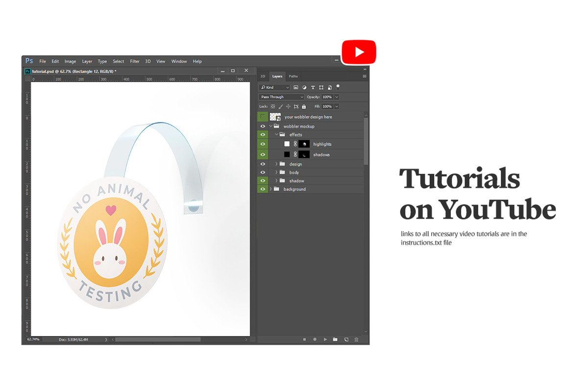
Task: Enable the smart object filter icon
Action: [x=329, y=87]
